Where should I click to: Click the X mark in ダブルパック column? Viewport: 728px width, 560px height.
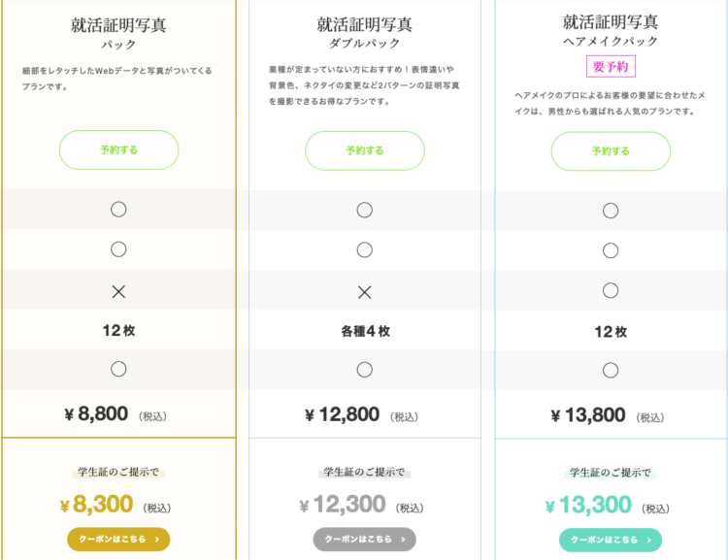point(364,292)
